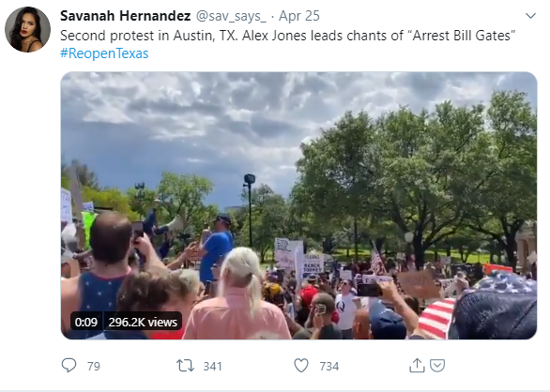Viewport: 550px width, 392px height.
Task: Click the reply speech bubble icon
Action: [69, 366]
